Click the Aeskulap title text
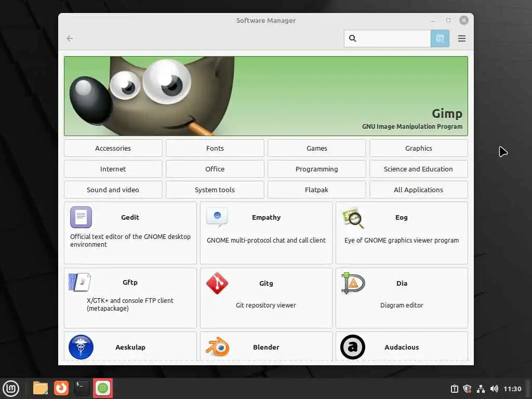The height and width of the screenshot is (399, 532). pos(130,347)
